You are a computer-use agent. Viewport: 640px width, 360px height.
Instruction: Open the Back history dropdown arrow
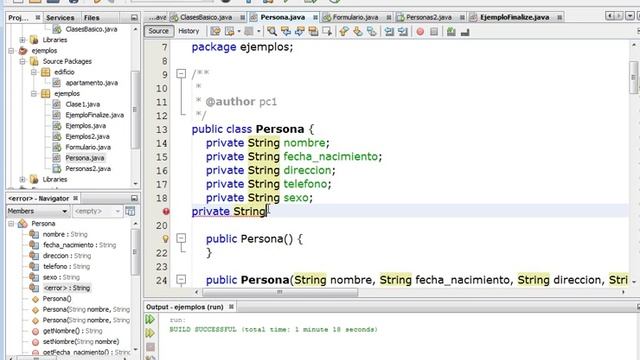point(239,31)
